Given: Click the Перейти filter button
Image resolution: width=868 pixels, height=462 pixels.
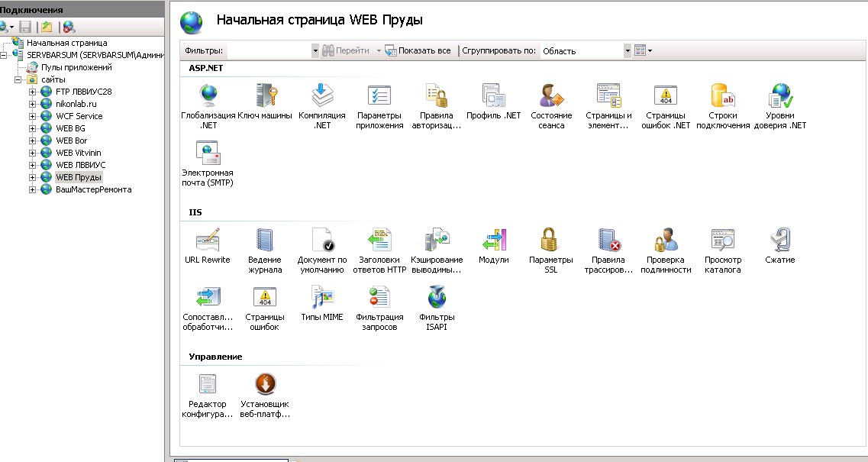Looking at the screenshot, I should (x=347, y=50).
